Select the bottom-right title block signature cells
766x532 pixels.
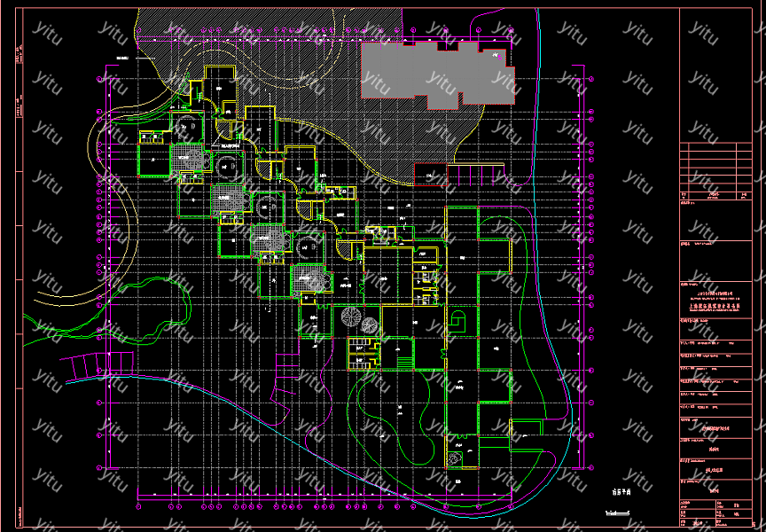tap(717, 512)
